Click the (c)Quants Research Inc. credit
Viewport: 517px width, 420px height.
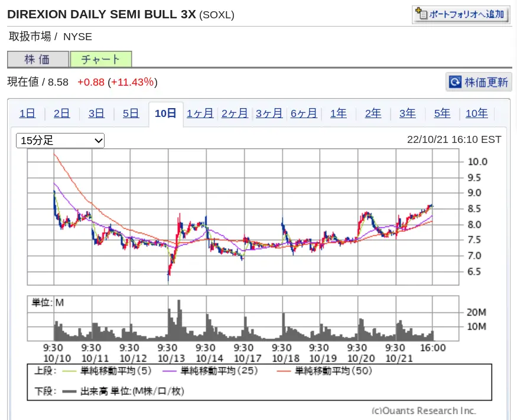[424, 411]
